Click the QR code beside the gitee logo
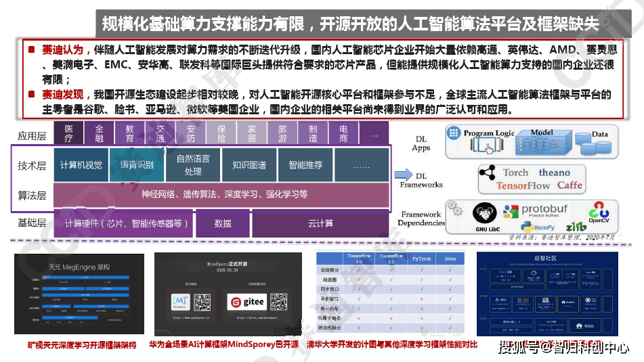Viewport: 644px width, 362px height. 279,302
